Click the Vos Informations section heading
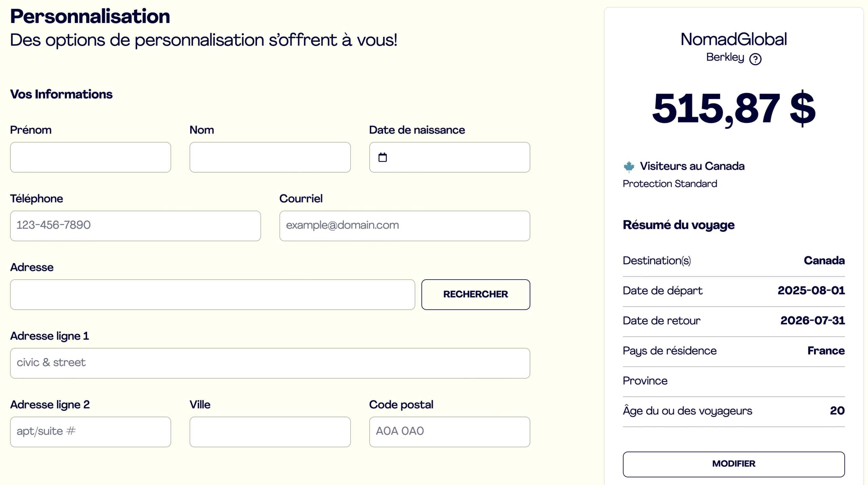 (61, 94)
